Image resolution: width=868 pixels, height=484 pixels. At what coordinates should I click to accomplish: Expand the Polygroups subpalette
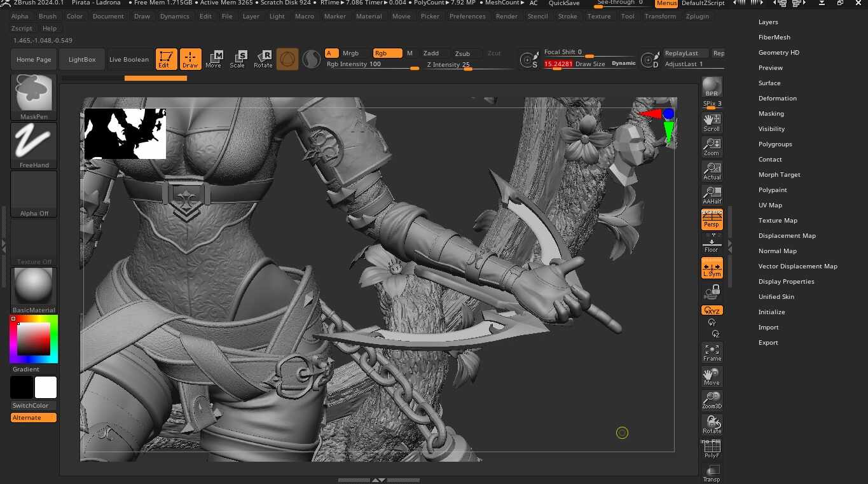point(775,144)
